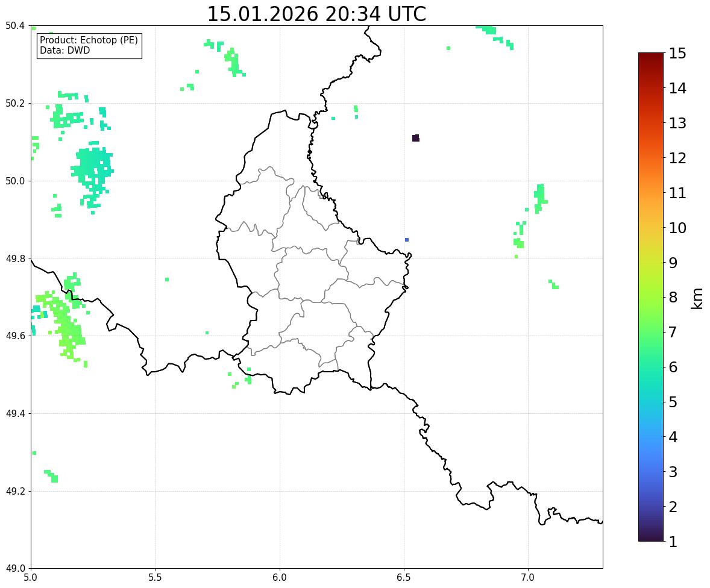Click the colorbar label '3'

pyautogui.click(x=673, y=472)
